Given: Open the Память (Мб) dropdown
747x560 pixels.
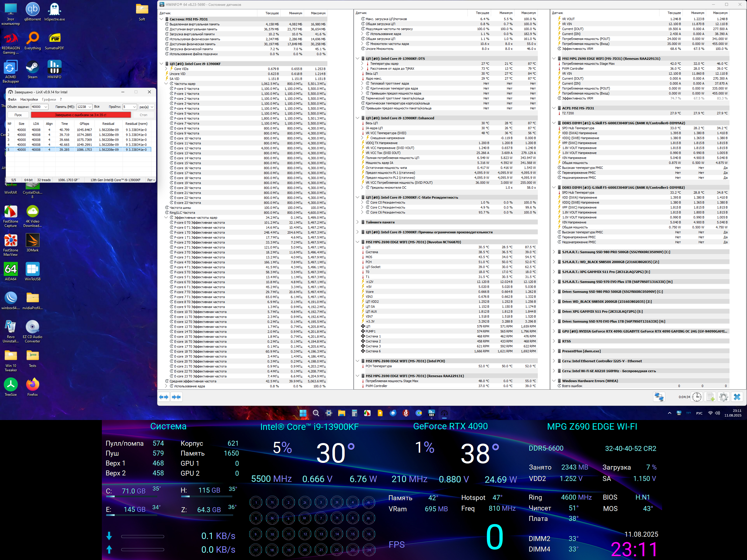Looking at the screenshot, I should 90,107.
